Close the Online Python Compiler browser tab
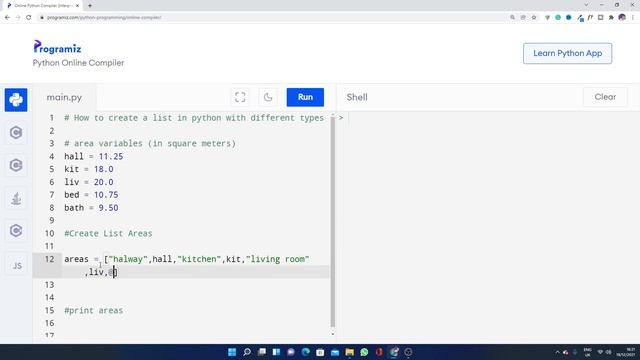 coord(78,6)
